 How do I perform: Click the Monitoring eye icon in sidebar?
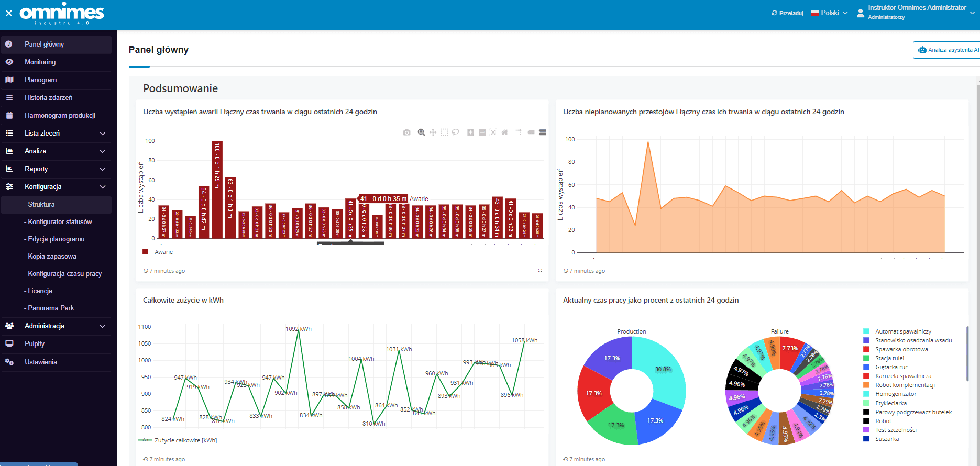coord(9,62)
